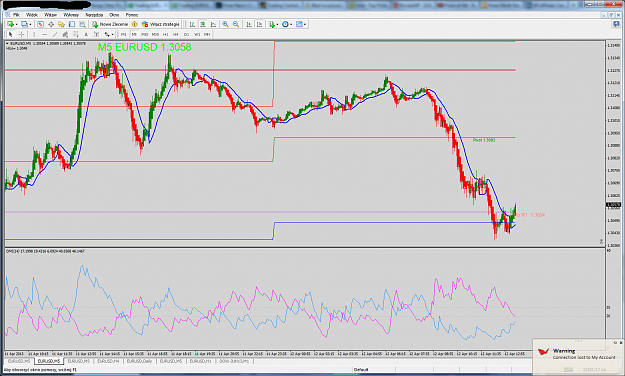
Task: Select the vertical line tool
Action: coord(34,34)
